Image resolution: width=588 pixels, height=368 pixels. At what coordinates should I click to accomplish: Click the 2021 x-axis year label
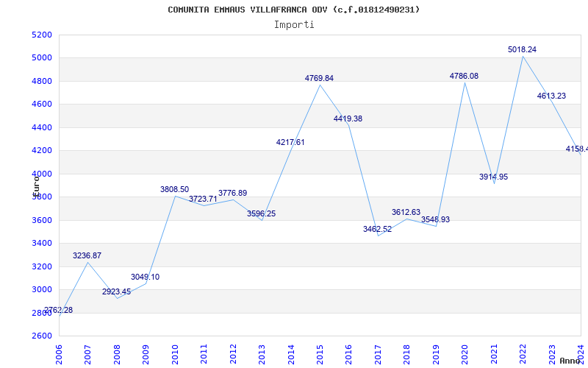pos(494,355)
